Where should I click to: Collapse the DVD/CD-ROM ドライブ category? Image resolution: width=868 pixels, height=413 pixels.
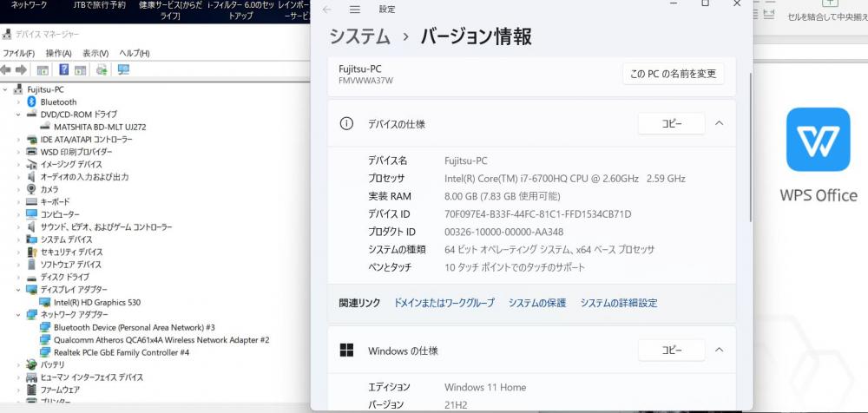tap(18, 115)
